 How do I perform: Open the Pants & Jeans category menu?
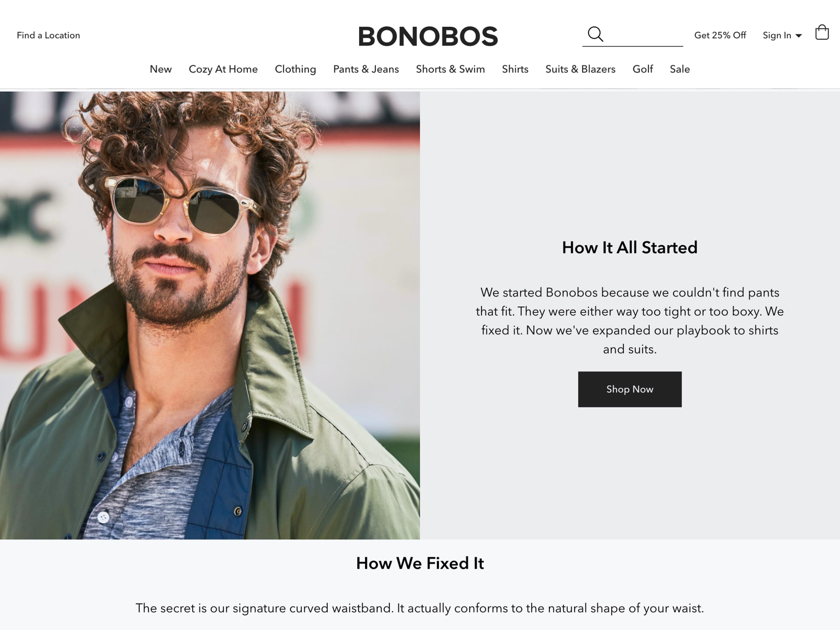(x=366, y=69)
